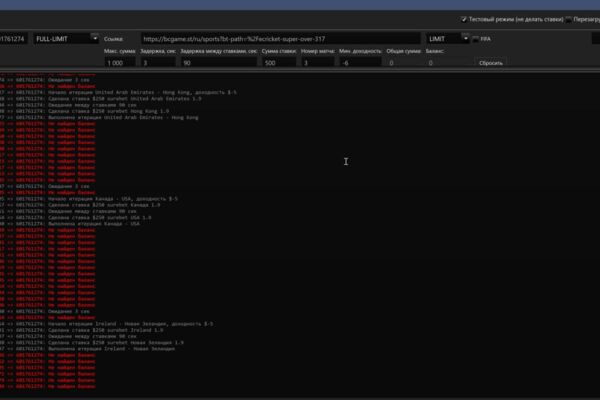600x400 pixels.
Task: Open the FULL-LIMIT dropdown
Action: (x=66, y=39)
